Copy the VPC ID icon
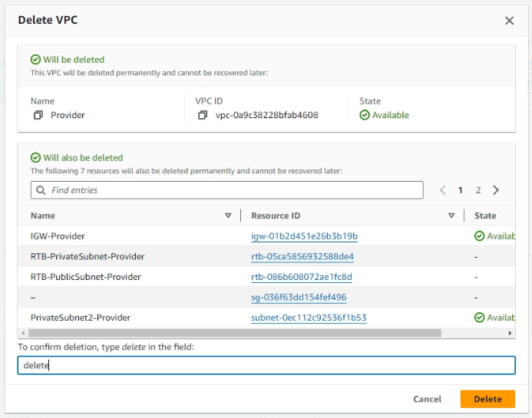The height and width of the screenshot is (418, 532). 203,115
